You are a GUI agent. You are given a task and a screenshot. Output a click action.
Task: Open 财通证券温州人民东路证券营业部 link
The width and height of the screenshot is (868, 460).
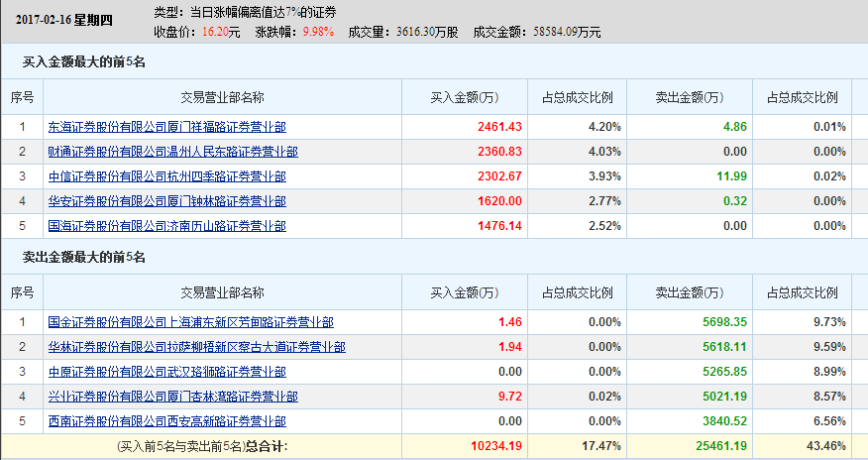[x=172, y=152]
